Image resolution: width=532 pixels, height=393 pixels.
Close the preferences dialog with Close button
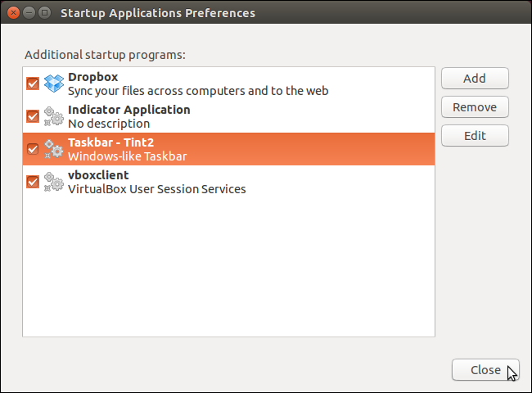tap(485, 369)
